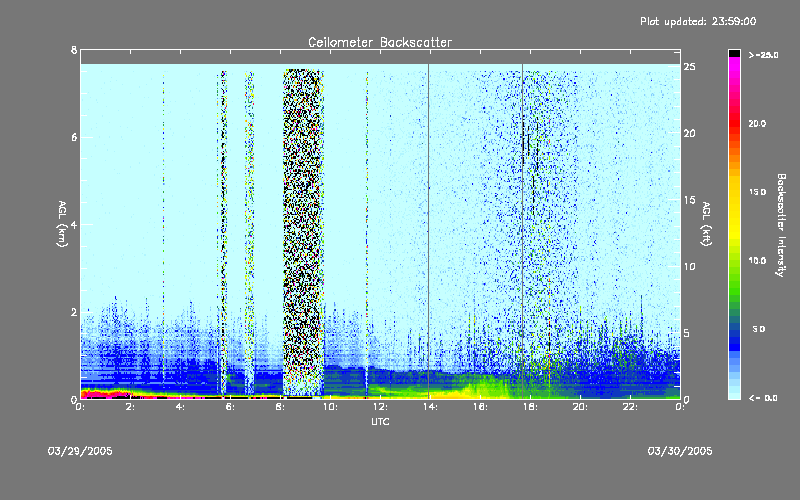The width and height of the screenshot is (800, 500).
Task: Click the vertical gray line at 14 UTC
Action: [429, 231]
